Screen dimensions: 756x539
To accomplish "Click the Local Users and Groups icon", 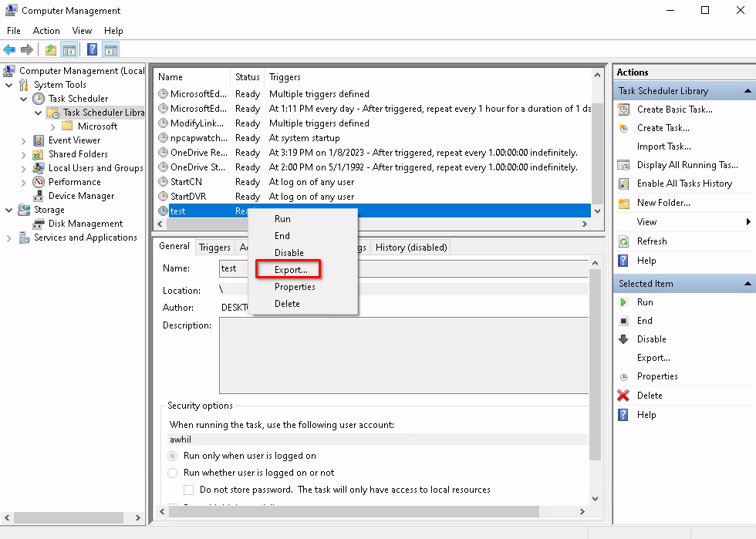I will point(39,168).
